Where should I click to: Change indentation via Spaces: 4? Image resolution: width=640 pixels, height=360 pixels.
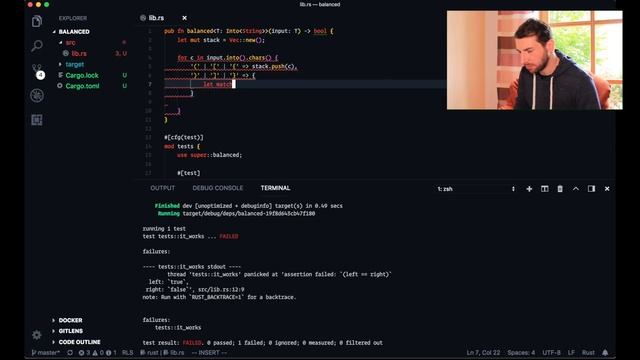[x=521, y=353]
